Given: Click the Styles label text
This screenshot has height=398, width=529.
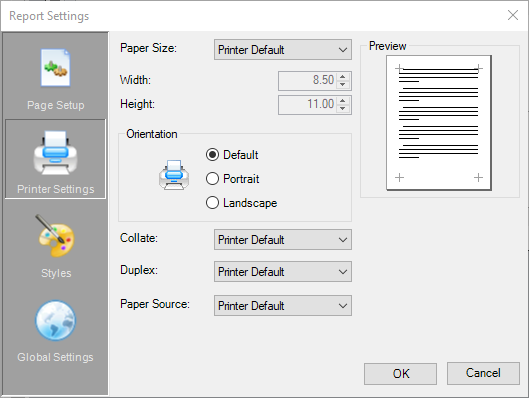Looking at the screenshot, I should [x=56, y=273].
